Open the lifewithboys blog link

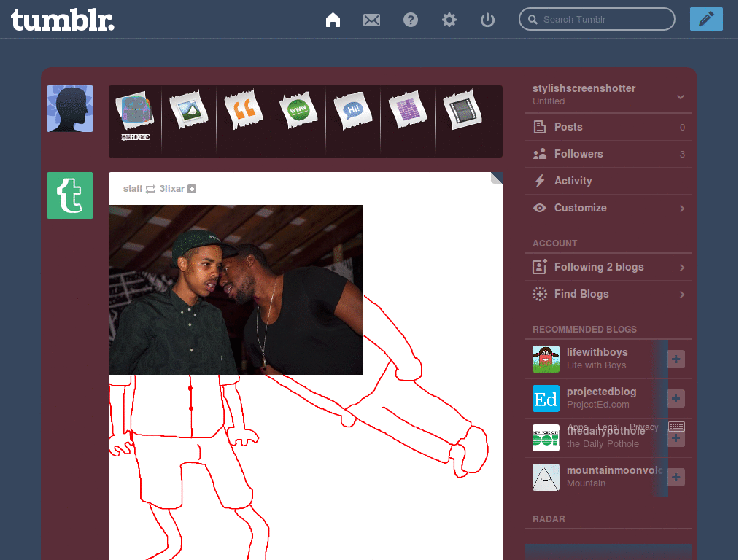point(597,352)
